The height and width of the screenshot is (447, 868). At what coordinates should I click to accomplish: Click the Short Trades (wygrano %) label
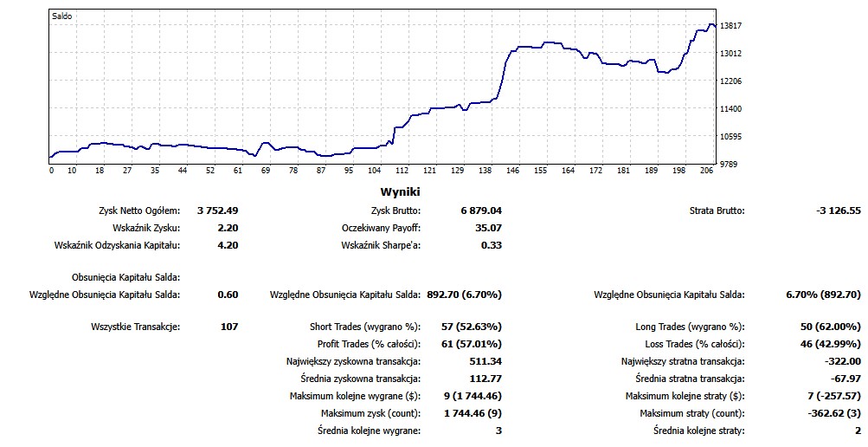pos(365,327)
